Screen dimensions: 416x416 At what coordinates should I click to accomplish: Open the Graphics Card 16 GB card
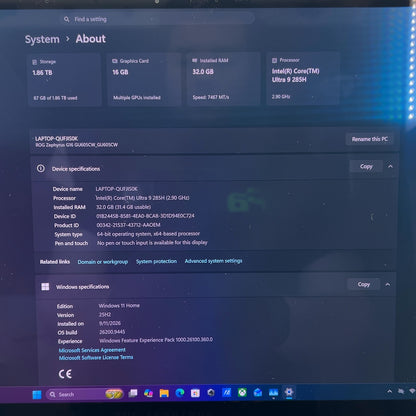click(144, 79)
